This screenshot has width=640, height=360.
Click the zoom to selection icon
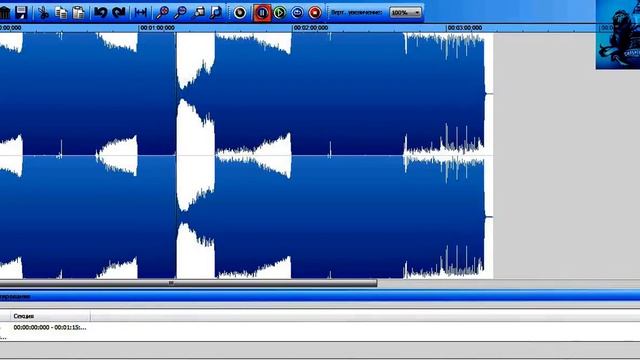[x=198, y=13]
